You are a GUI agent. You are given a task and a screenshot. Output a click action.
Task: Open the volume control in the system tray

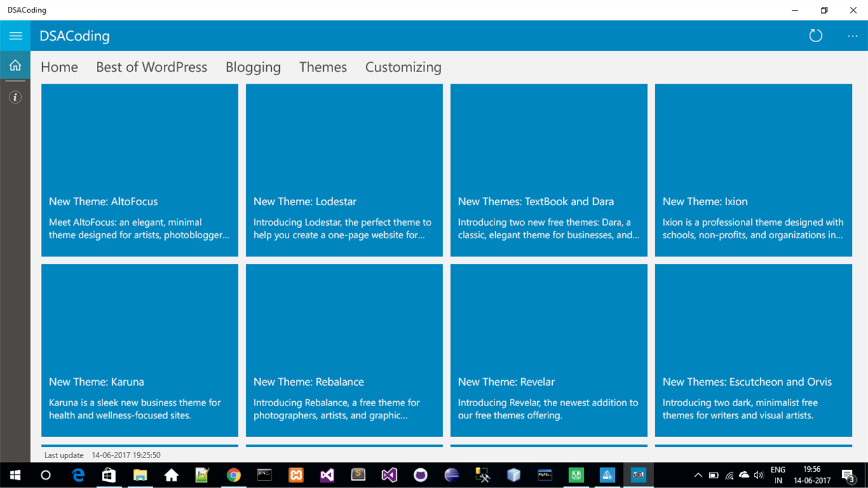tap(758, 475)
